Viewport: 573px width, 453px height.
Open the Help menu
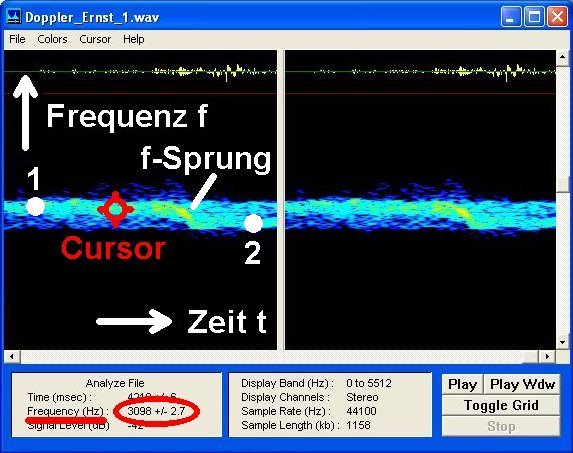pyautogui.click(x=133, y=39)
